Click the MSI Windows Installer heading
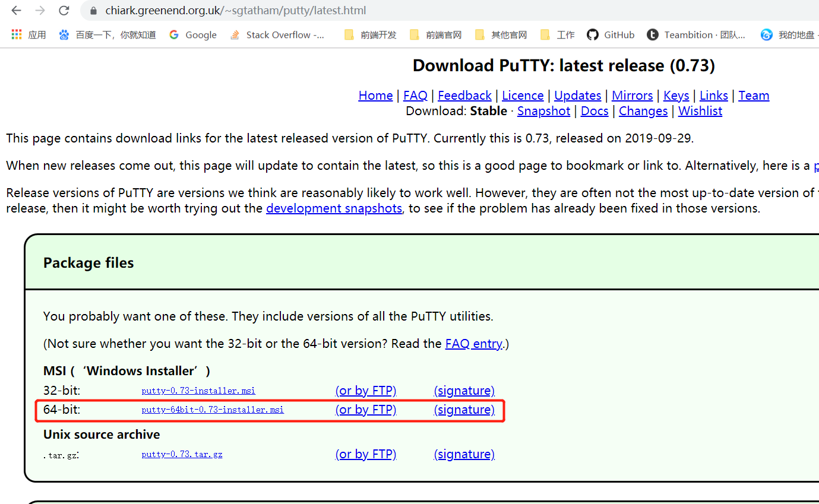819x504 pixels. coord(127,371)
